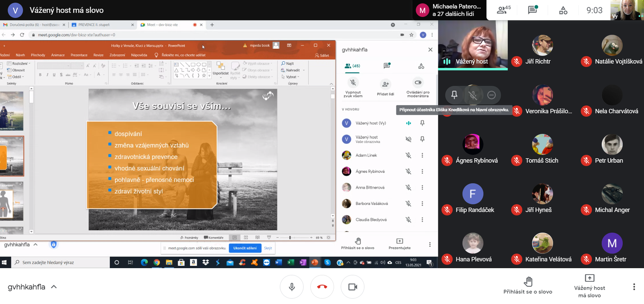Select Jiří Richtr participant tile

(x=542, y=45)
